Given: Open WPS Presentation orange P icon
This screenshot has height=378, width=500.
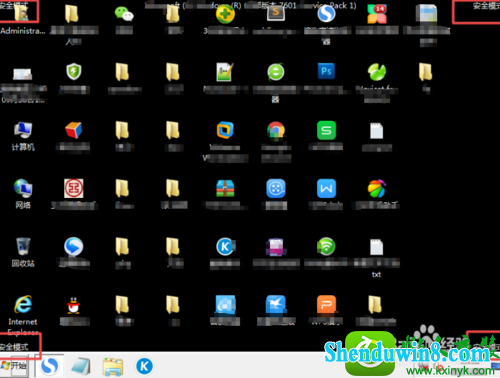Looking at the screenshot, I should tap(326, 304).
